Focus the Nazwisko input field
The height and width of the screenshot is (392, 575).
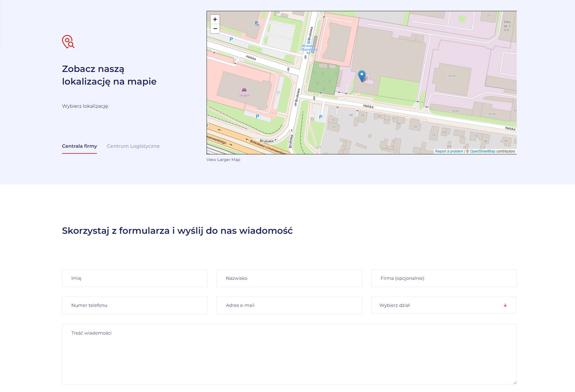coord(289,278)
